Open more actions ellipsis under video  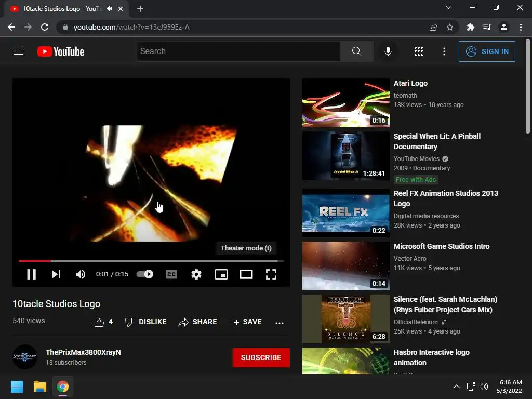(x=279, y=323)
